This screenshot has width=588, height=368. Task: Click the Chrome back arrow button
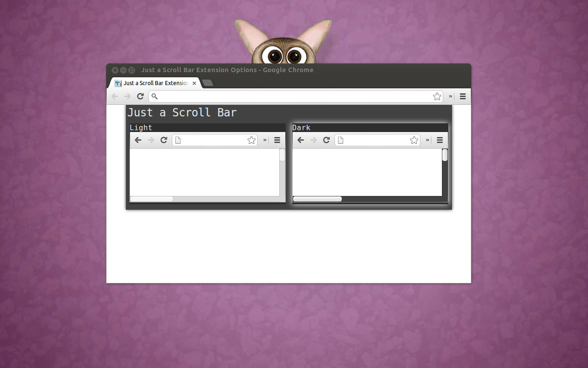click(x=115, y=97)
